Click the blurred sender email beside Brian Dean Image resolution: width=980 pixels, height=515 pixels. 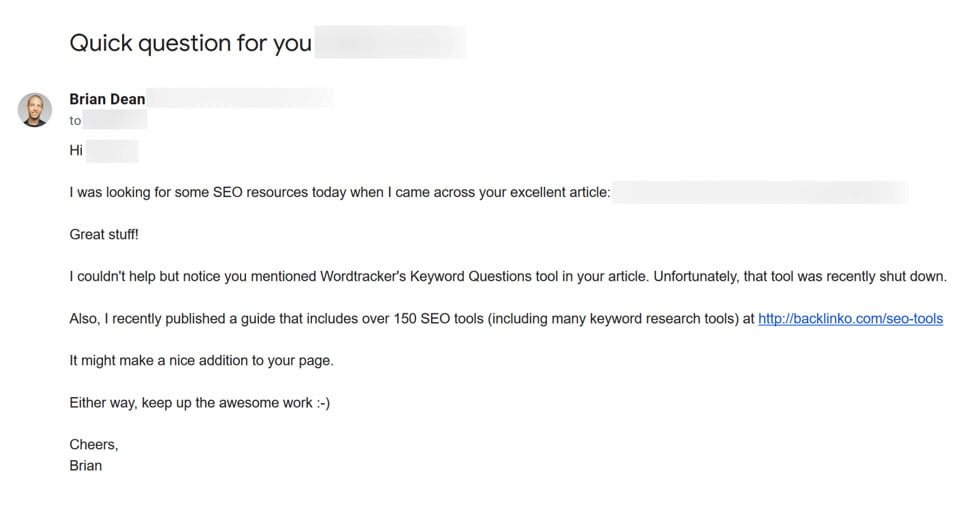[241, 99]
